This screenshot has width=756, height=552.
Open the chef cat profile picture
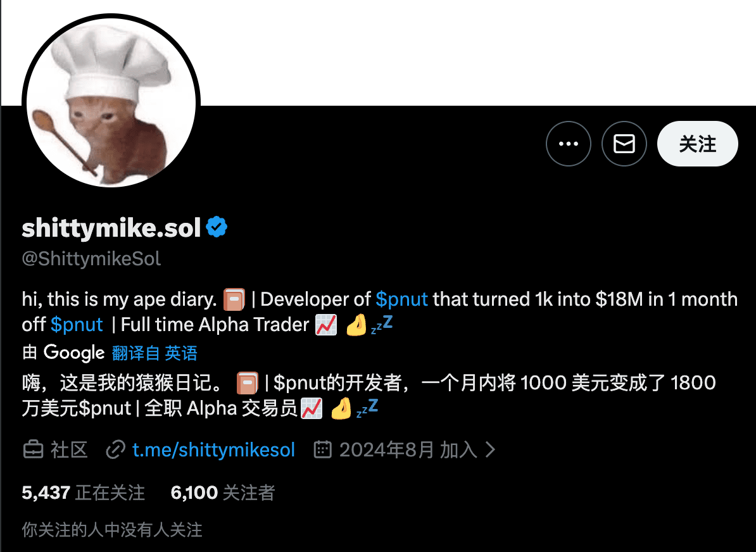pyautogui.click(x=111, y=102)
